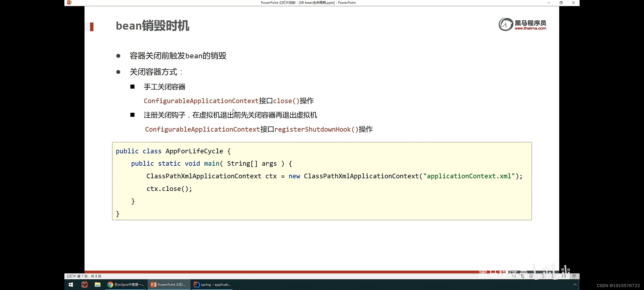Click the ctx.close() code line
The height and width of the screenshot is (290, 644).
(x=169, y=189)
